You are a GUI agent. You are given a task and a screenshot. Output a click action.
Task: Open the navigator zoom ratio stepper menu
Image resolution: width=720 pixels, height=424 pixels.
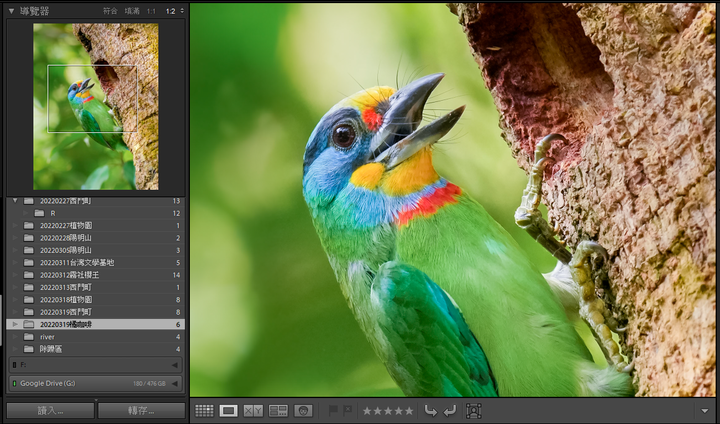point(182,11)
